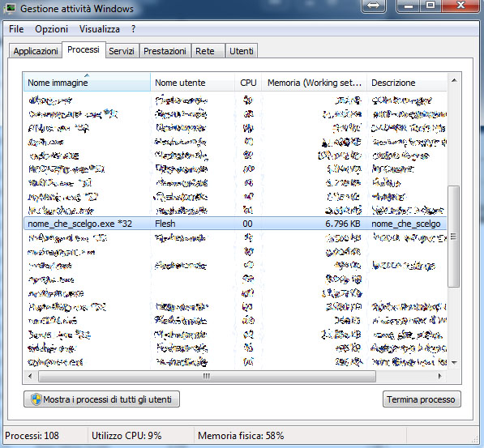Switch to the Servizi tab
Screen dimensions: 484x448
point(122,51)
